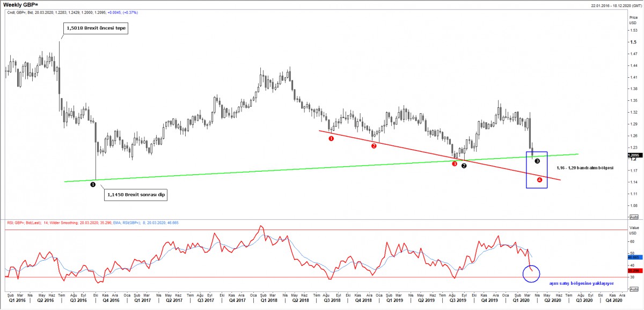Click red marker 2 on the red trendline

(x=374, y=145)
